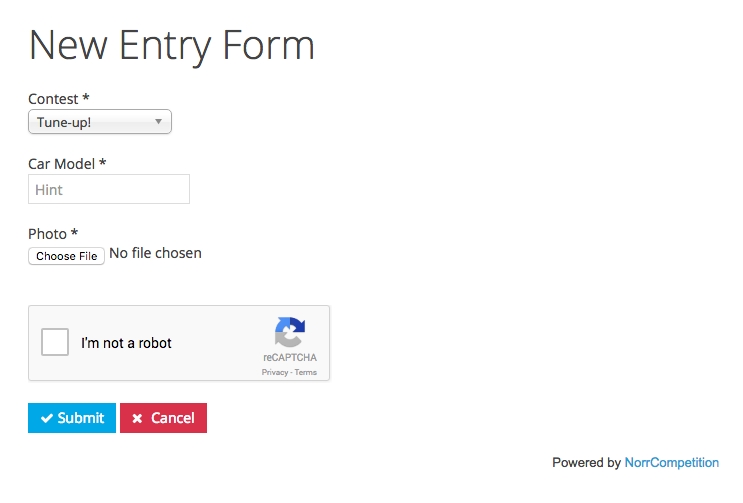Click the X icon on Cancel
The image size is (743, 503).
tap(138, 419)
